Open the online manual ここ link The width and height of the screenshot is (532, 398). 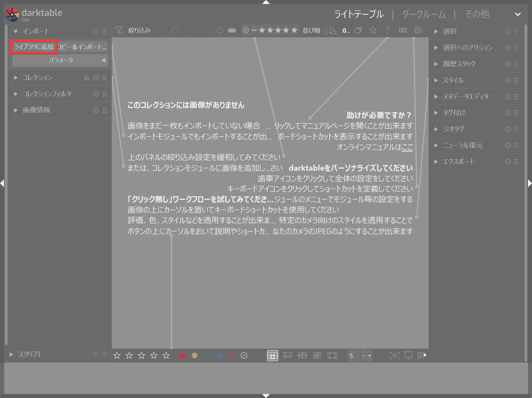407,147
